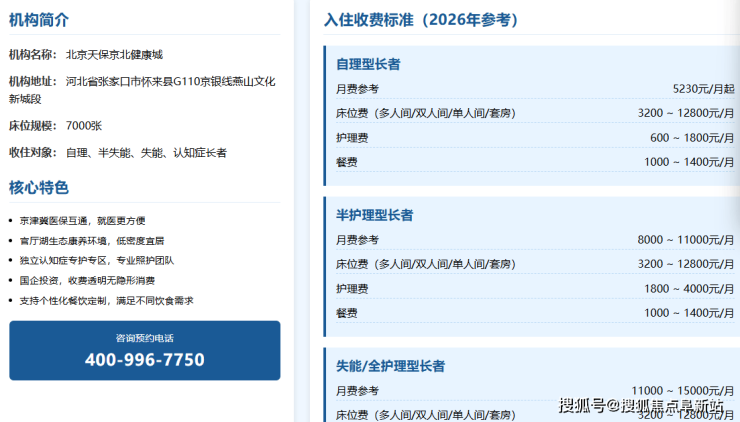Screen dimensions: 740x422
Task: Click 8000 ~ 11000元/月 monthly fee value
Action: tap(686, 240)
